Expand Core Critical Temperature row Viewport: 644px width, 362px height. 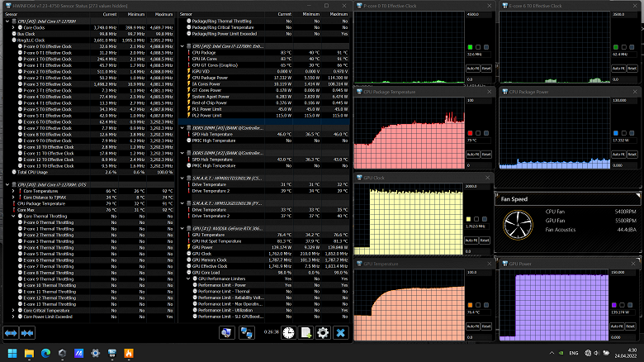point(13,311)
